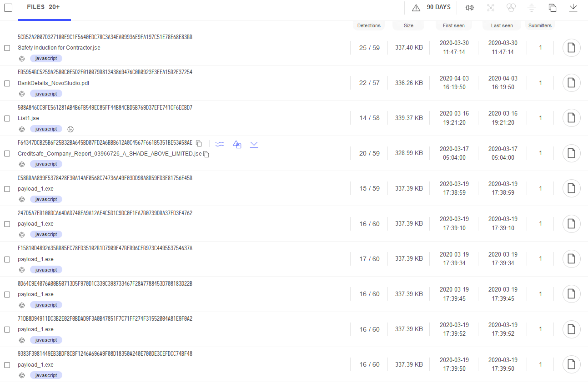Check the payload_1.exe row with hash 71DB8D94911D
The width and height of the screenshot is (588, 383).
click(7, 329)
